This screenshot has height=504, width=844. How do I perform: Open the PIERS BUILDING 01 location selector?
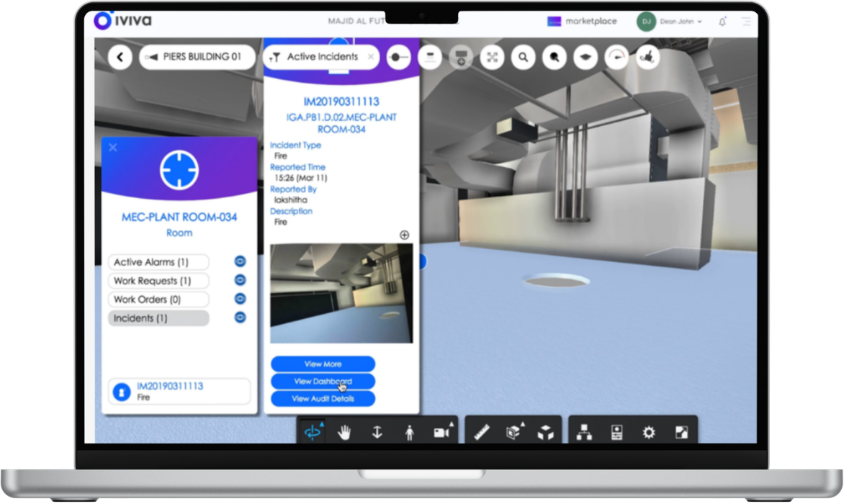tap(197, 57)
